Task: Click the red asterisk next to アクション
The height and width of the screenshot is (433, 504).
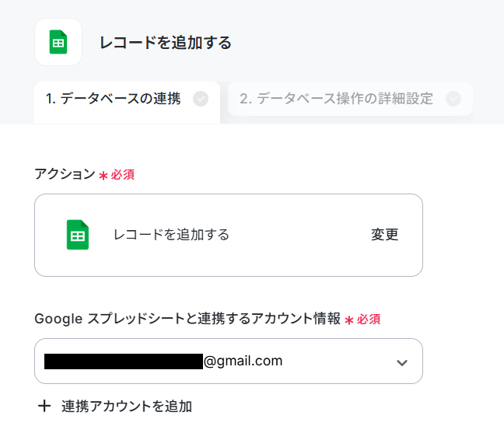Action: [103, 176]
